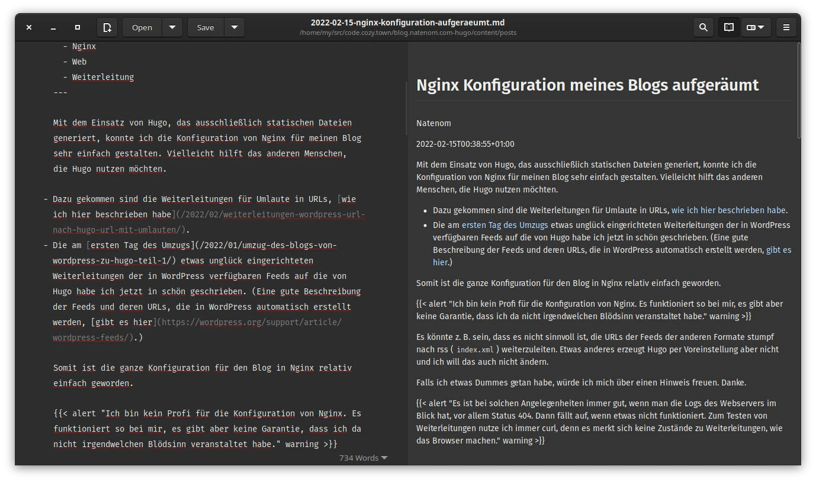Expand the Save options arrow
816x482 pixels.
click(235, 28)
